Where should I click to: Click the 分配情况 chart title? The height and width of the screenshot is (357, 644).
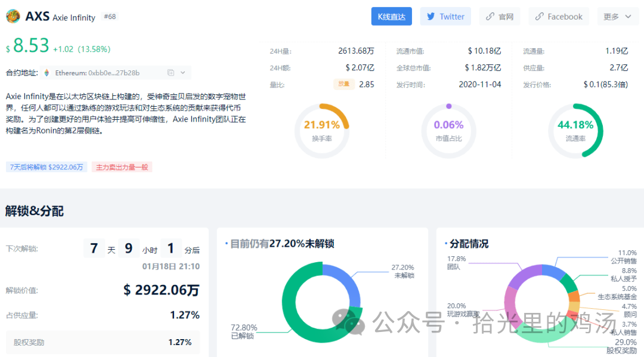pyautogui.click(x=469, y=244)
